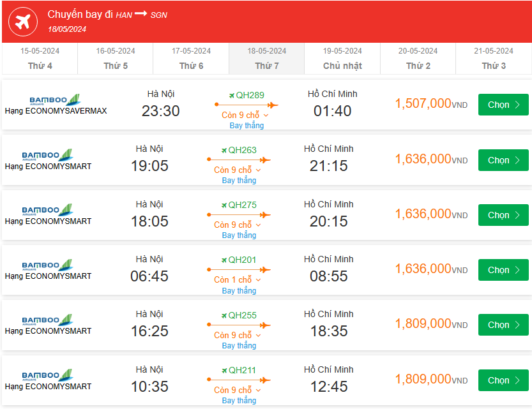Click Bamboo Airways logo for flight QH289
Image resolution: width=532 pixels, height=409 pixels.
click(x=56, y=100)
